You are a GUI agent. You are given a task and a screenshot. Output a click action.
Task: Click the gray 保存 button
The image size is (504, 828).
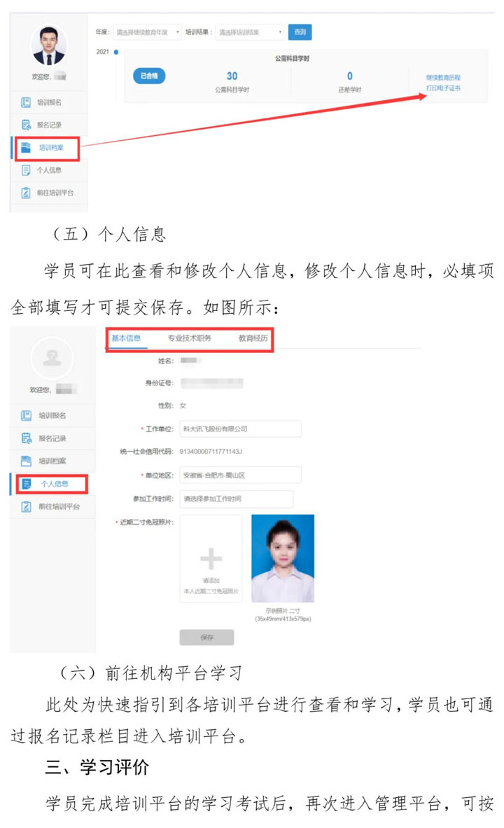tap(206, 637)
